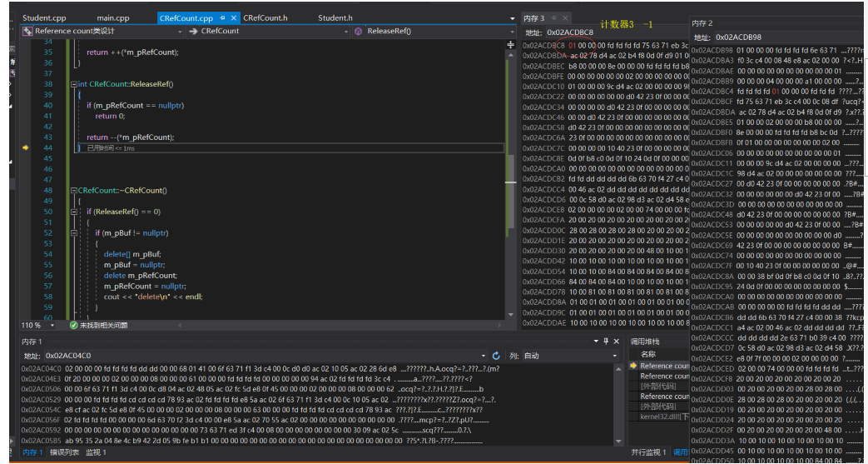Click memory row 0x02ACDBC8 in 内存 3
The width and height of the screenshot is (868, 464).
(606, 45)
